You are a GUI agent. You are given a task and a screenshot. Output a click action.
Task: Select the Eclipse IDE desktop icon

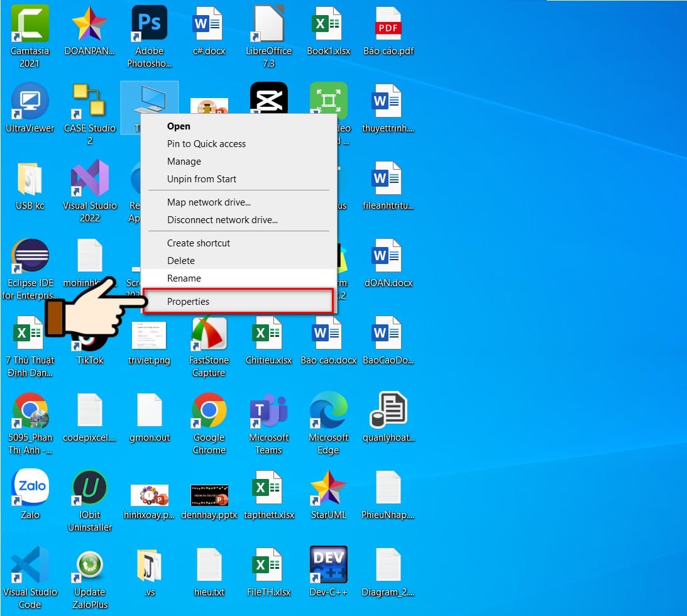[x=30, y=255]
